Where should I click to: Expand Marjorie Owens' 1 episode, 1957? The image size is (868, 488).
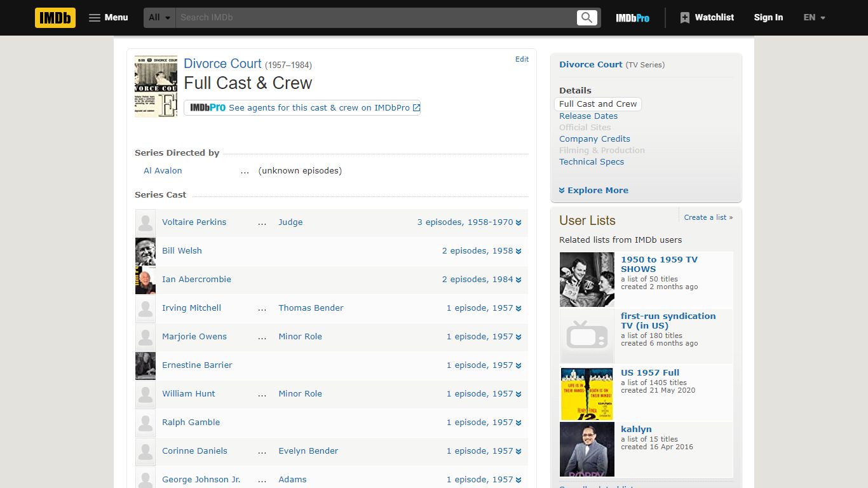[x=484, y=337]
